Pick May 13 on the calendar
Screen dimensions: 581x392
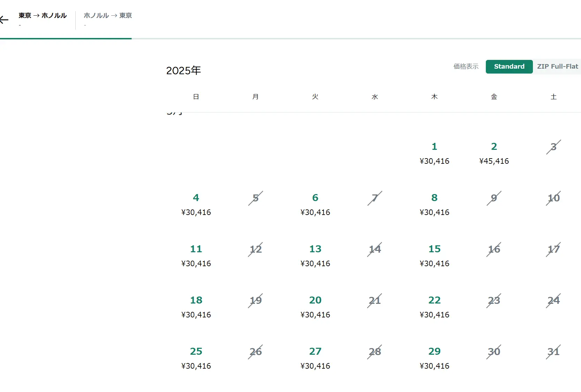click(x=315, y=256)
